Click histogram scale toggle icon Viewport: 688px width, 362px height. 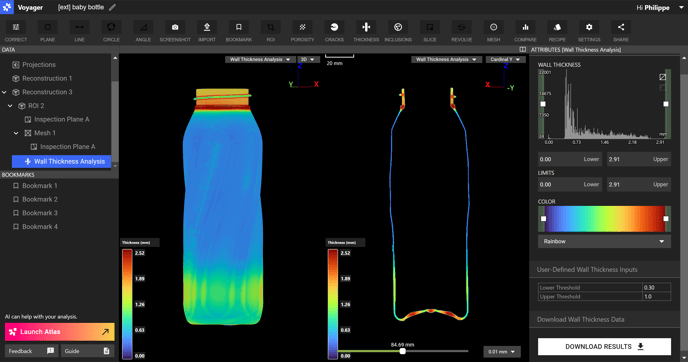663,77
